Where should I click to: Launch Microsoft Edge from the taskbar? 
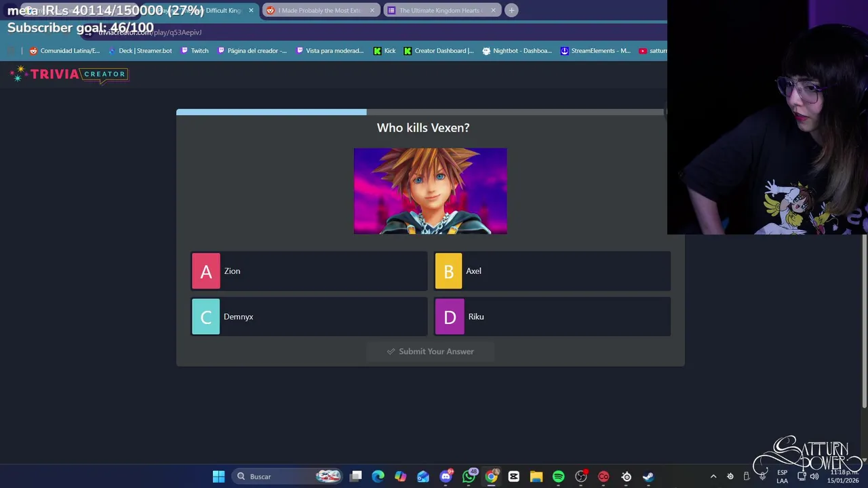(378, 476)
